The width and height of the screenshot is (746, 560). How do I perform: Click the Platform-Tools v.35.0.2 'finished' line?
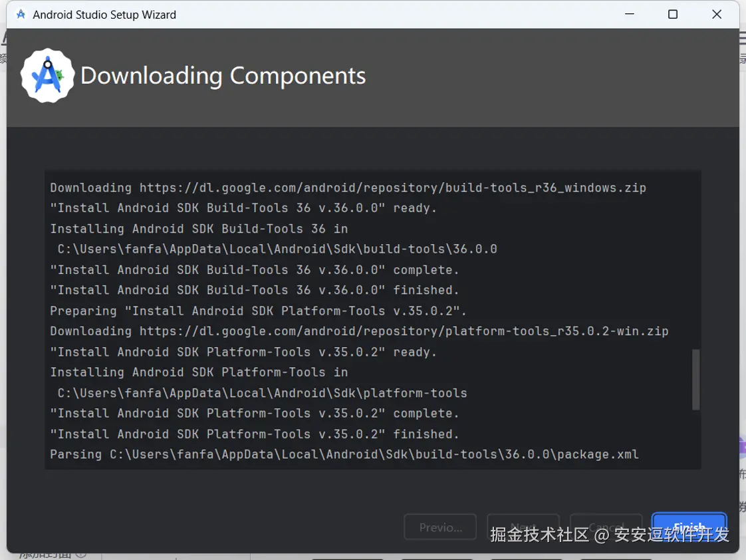255,434
